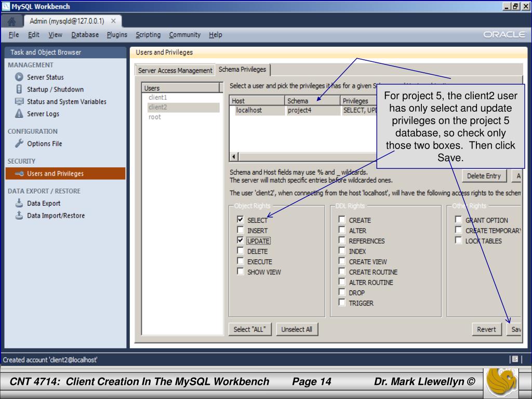Check the CREATE ROUTINE checkbox
Image resolution: width=532 pixels, height=399 pixels.
click(342, 271)
